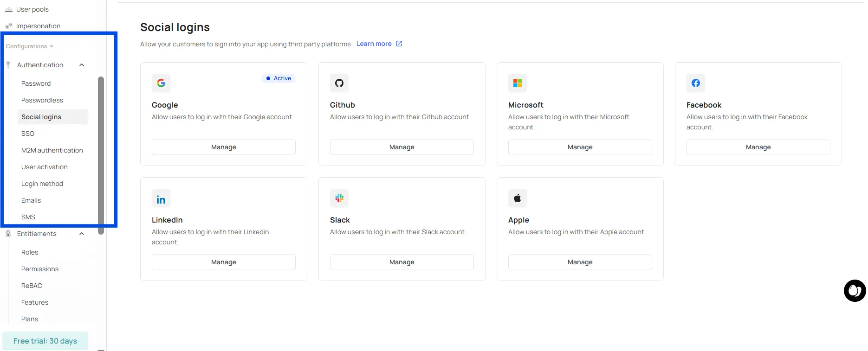This screenshot has width=868, height=351.
Task: Click the Entitlements lock icon
Action: tap(8, 234)
